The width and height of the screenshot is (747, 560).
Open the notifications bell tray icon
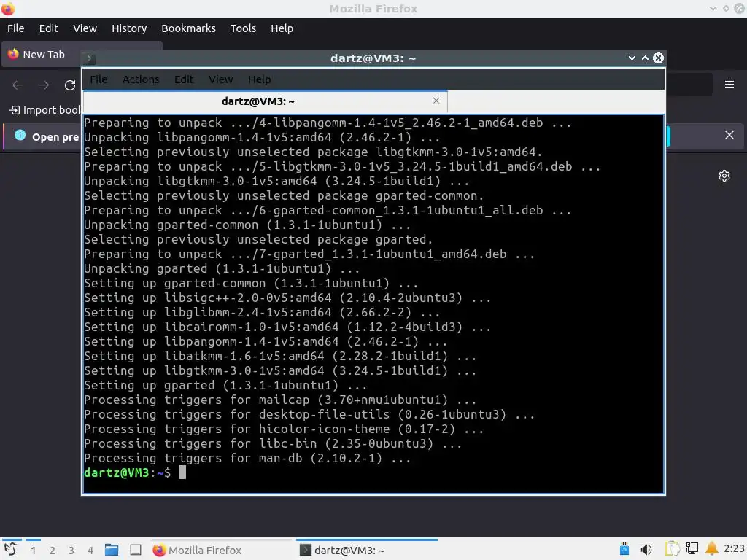712,548
